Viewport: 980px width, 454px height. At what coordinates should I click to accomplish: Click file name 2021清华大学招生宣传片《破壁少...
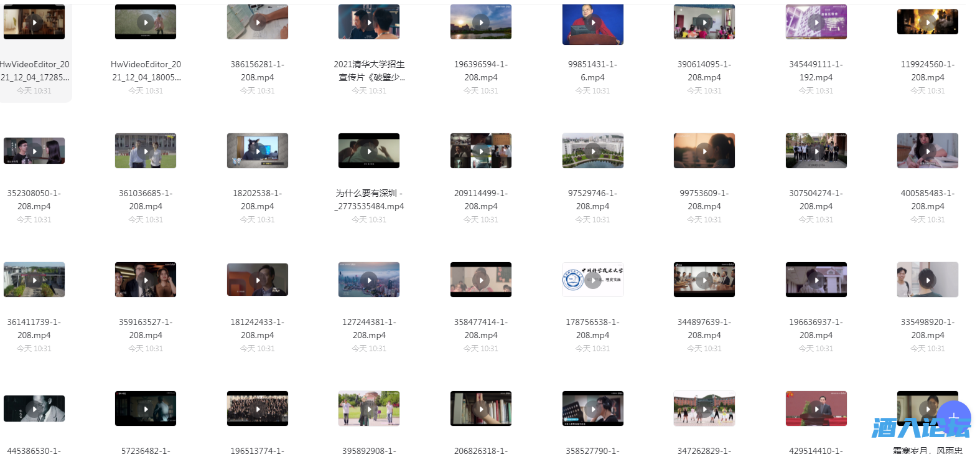[x=369, y=70]
